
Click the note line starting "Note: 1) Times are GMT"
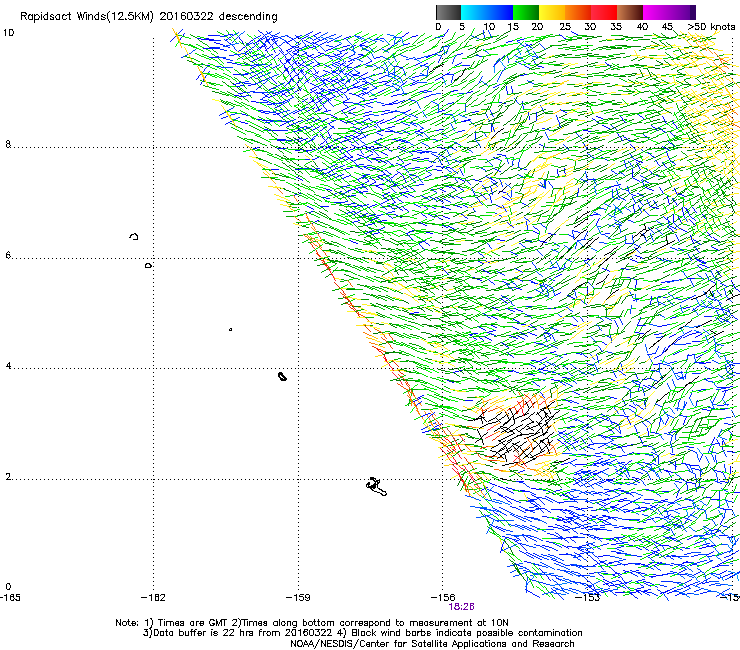click(312, 623)
